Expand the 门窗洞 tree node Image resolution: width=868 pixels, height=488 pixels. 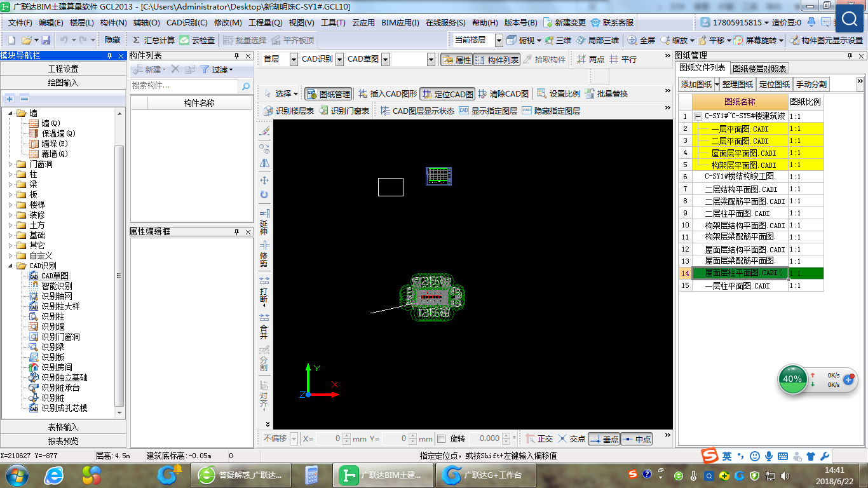(x=11, y=164)
